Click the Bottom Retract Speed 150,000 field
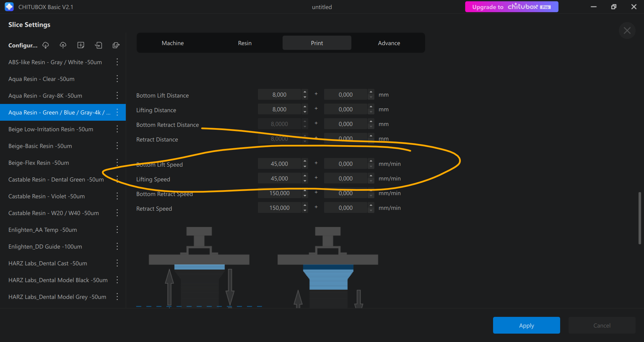The width and height of the screenshot is (644, 342). point(279,193)
